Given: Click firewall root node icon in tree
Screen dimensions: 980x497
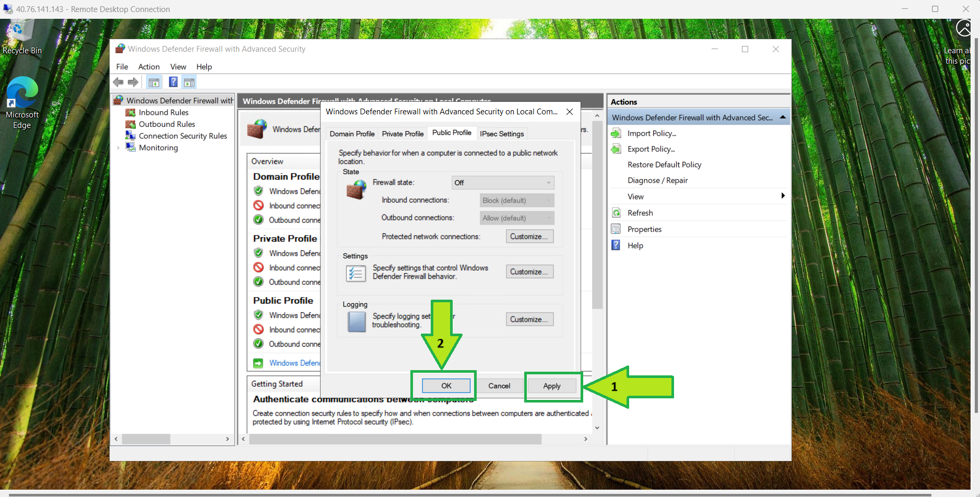Looking at the screenshot, I should pos(119,100).
